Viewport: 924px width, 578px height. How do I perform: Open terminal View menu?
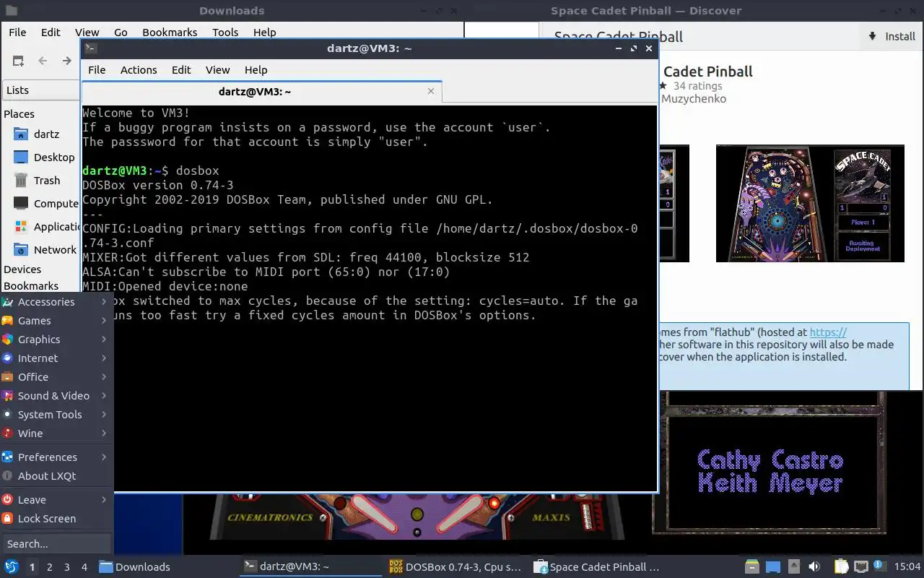tap(217, 70)
